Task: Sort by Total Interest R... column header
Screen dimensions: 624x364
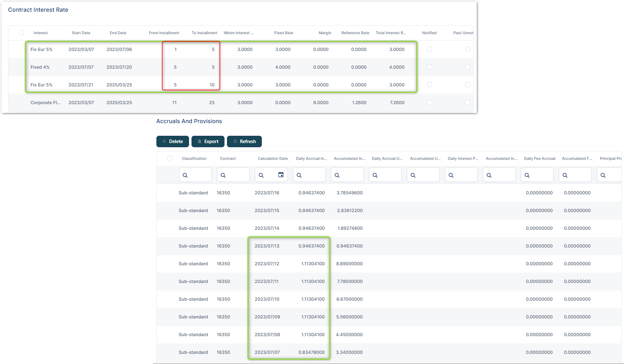Action: pyautogui.click(x=391, y=33)
